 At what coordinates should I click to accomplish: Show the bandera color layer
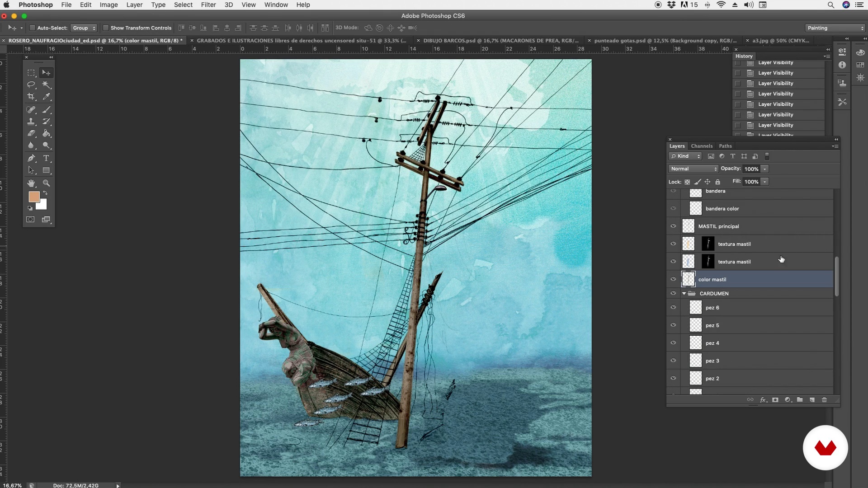pos(673,209)
